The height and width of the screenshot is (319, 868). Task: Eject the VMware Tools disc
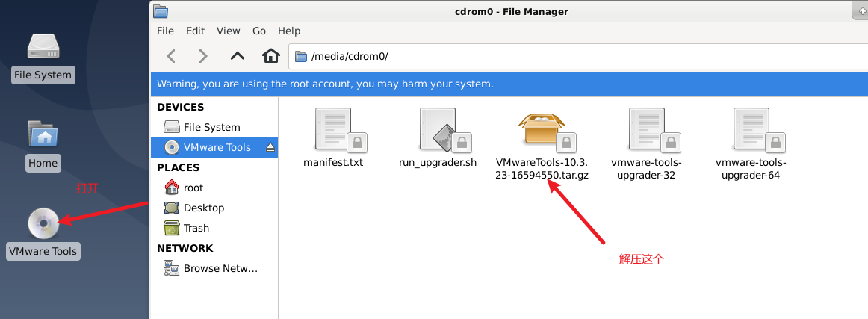pyautogui.click(x=270, y=148)
